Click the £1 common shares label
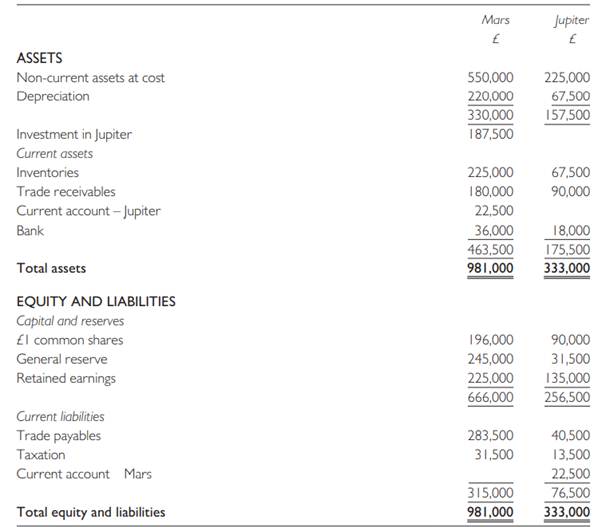 click(70, 340)
